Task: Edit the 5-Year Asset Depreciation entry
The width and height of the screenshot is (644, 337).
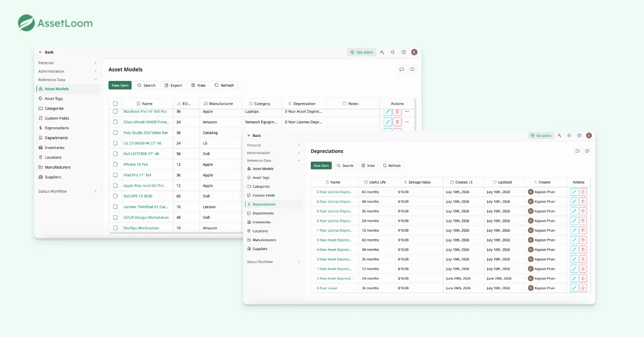Action: click(574, 240)
